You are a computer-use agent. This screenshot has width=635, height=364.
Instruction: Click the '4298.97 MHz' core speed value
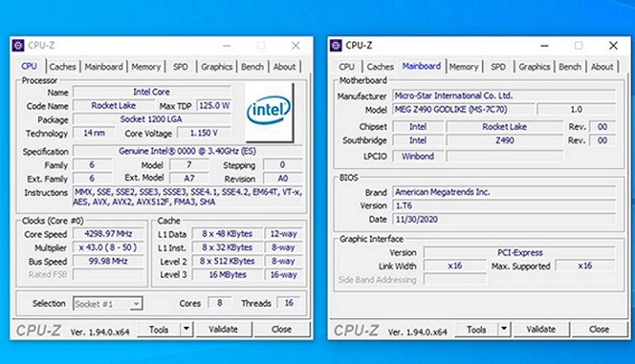pos(108,234)
